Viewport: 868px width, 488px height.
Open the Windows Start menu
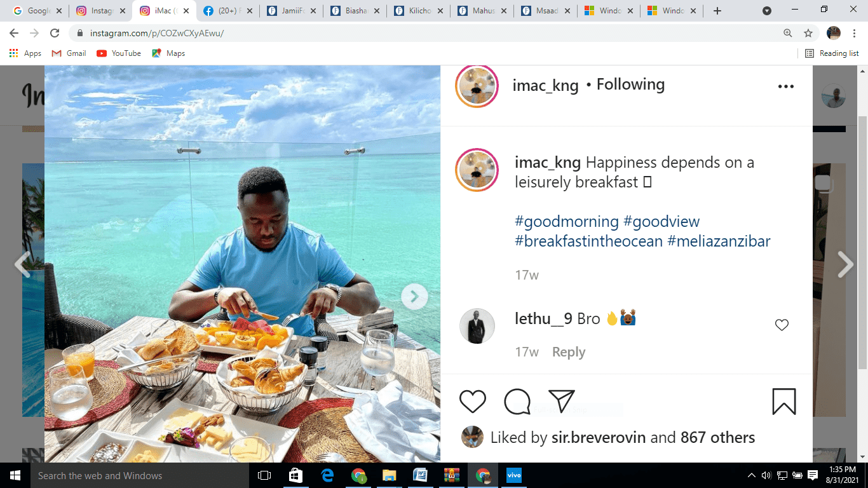coord(15,475)
